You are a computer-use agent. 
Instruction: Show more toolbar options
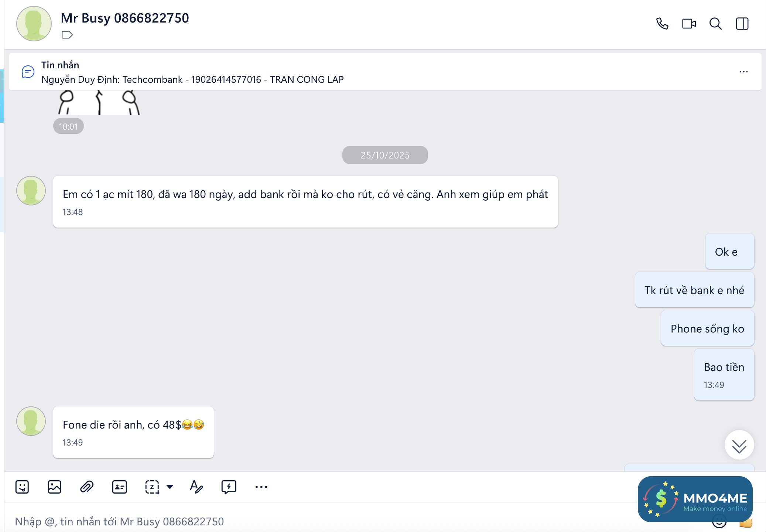tap(261, 487)
